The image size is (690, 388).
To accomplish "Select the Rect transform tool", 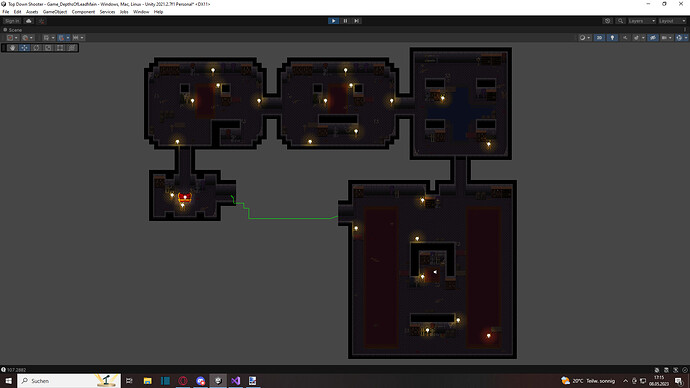I will coord(60,48).
